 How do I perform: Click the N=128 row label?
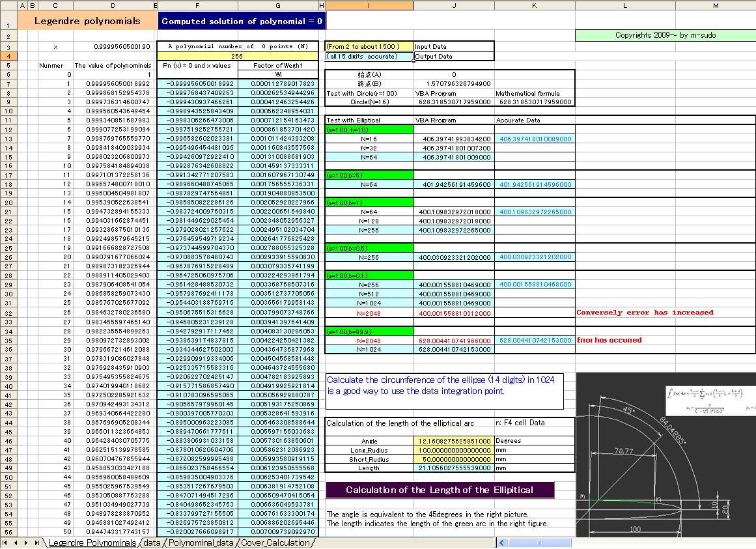pos(369,221)
